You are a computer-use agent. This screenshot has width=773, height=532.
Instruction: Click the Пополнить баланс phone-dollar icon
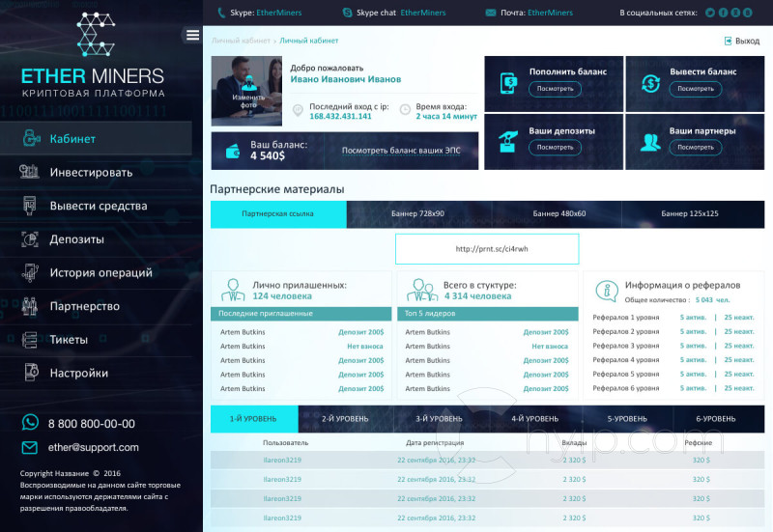[509, 83]
